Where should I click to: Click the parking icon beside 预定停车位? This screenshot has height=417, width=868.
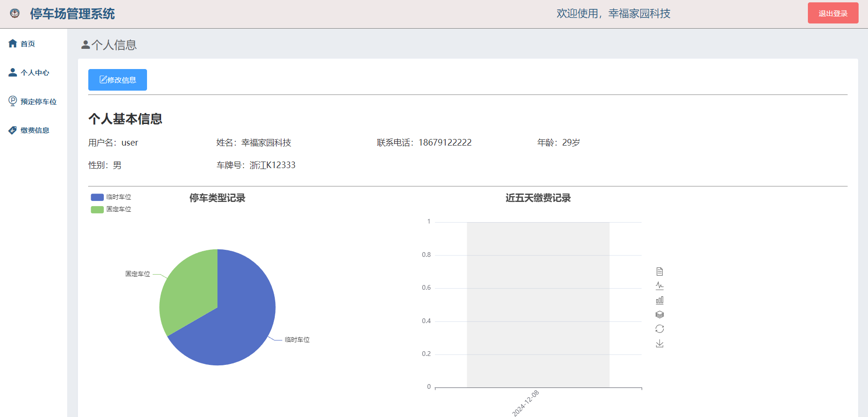click(13, 101)
